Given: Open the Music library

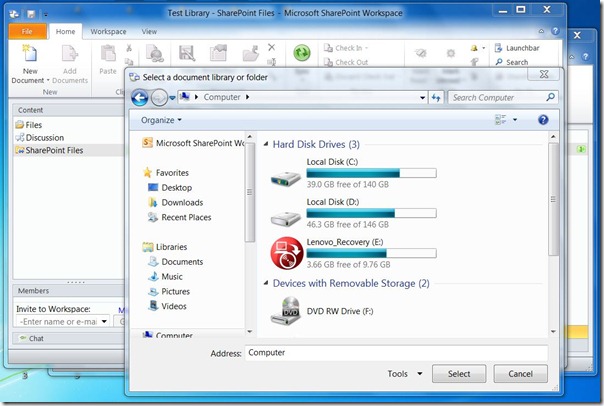Looking at the screenshot, I should pos(166,277).
